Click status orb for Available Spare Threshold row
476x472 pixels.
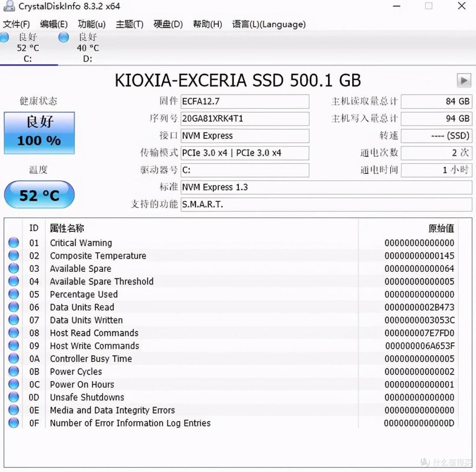(14, 281)
